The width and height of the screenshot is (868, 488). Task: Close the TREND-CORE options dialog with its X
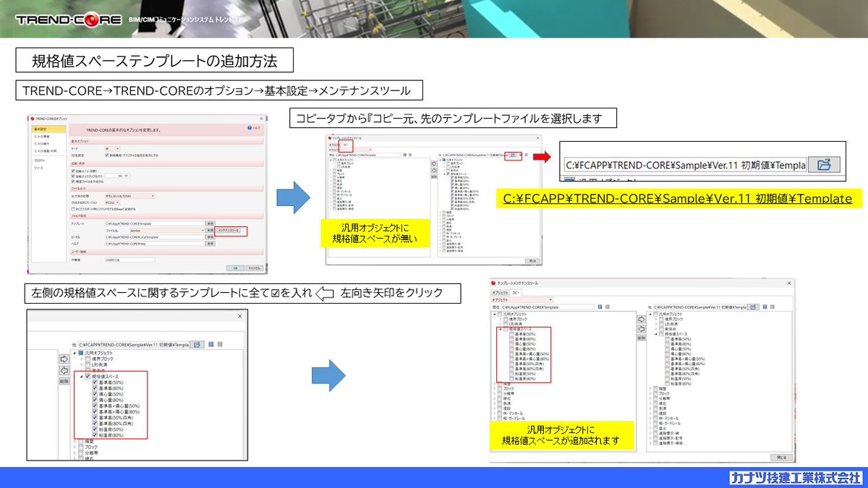pyautogui.click(x=261, y=119)
